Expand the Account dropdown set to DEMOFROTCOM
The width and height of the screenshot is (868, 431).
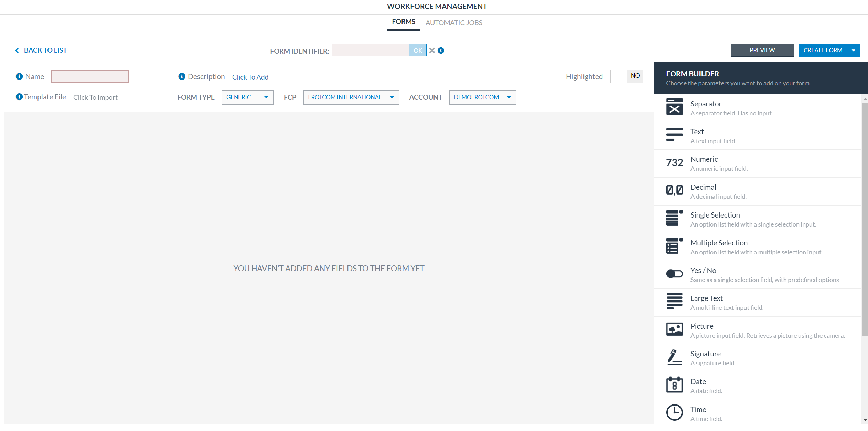point(482,97)
